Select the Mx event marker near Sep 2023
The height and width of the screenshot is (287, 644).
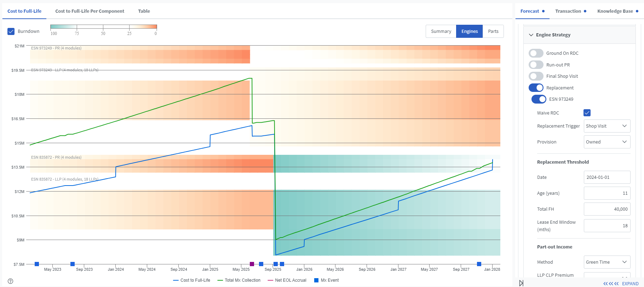point(73,264)
